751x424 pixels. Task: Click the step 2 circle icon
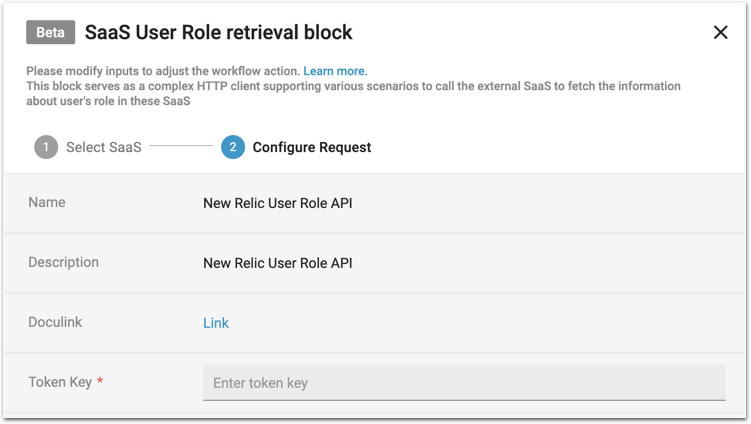click(232, 147)
